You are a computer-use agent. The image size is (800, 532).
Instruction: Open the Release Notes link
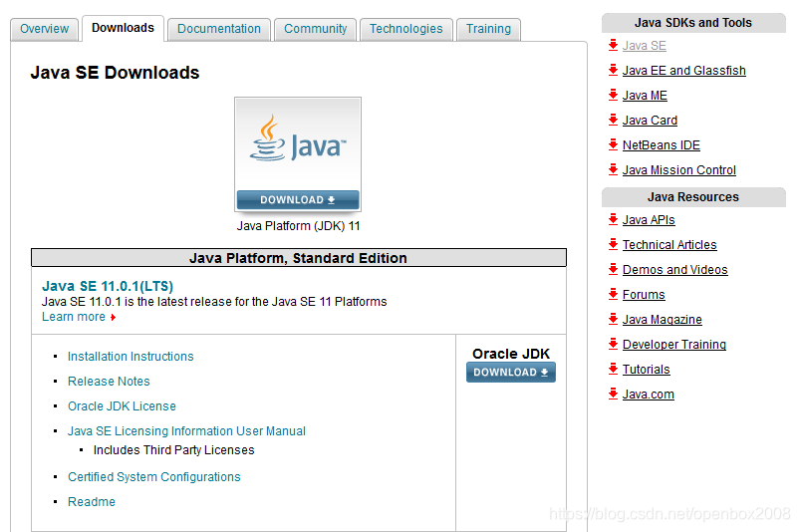click(x=109, y=382)
